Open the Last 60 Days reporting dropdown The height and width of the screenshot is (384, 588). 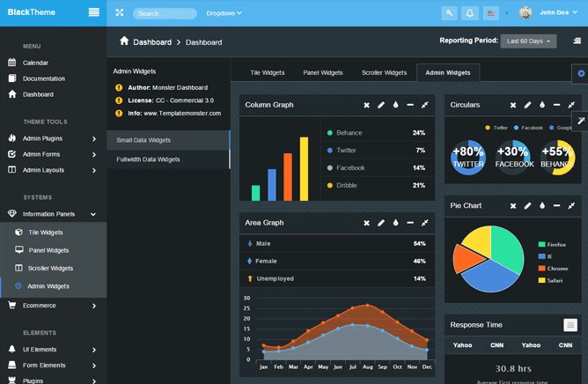pyautogui.click(x=528, y=41)
